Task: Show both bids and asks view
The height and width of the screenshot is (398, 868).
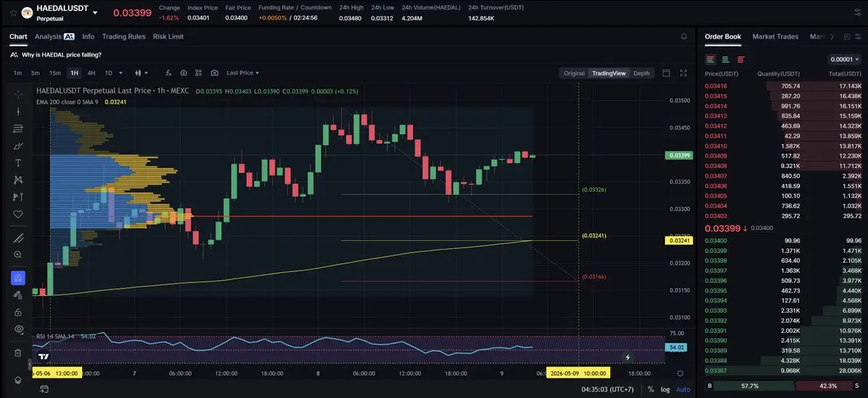Action: click(x=711, y=59)
